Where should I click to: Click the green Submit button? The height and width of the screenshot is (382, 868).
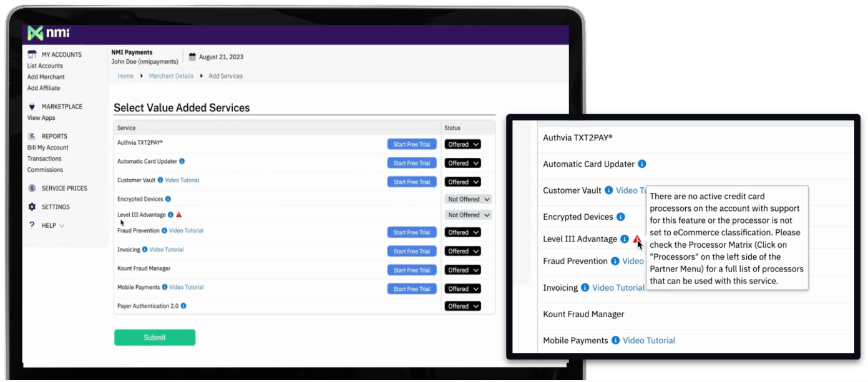(x=155, y=338)
